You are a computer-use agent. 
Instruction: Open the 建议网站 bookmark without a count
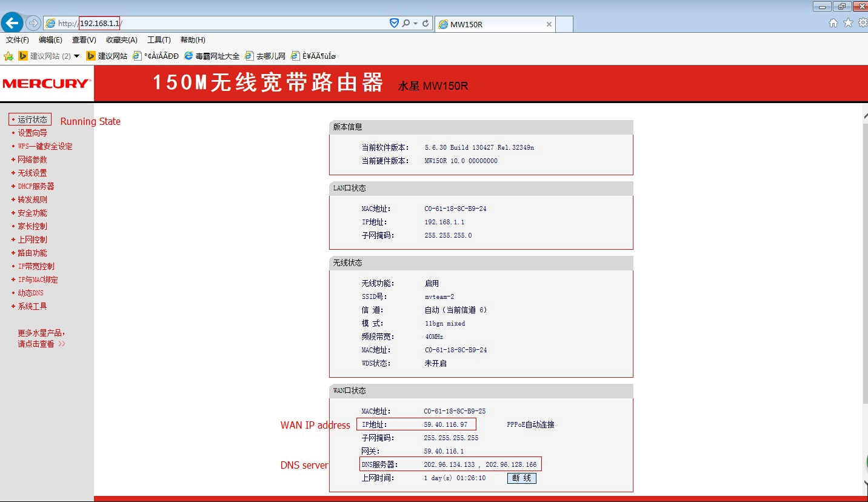(107, 56)
